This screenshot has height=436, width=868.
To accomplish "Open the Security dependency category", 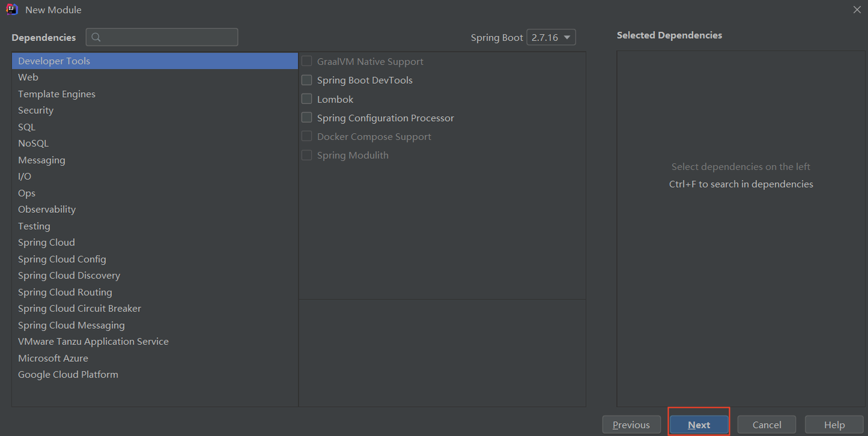I will pyautogui.click(x=36, y=110).
